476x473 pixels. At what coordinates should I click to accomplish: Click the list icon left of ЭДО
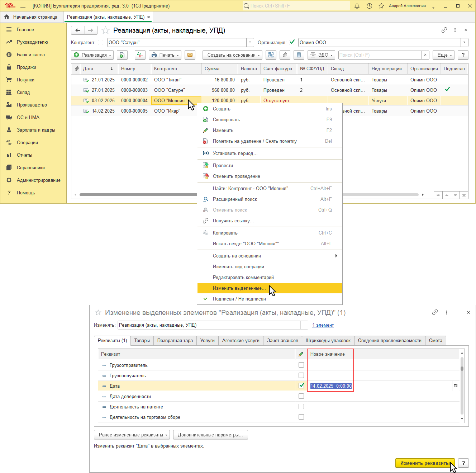pos(299,55)
